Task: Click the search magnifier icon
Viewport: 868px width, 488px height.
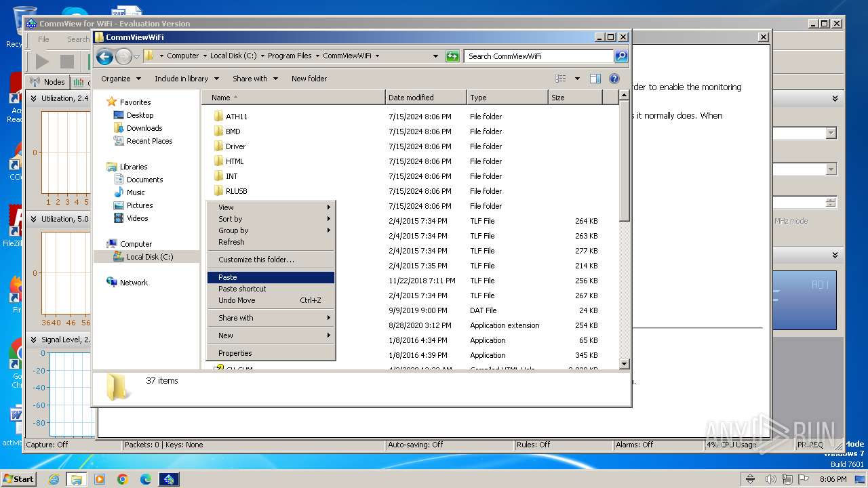Action: (620, 56)
